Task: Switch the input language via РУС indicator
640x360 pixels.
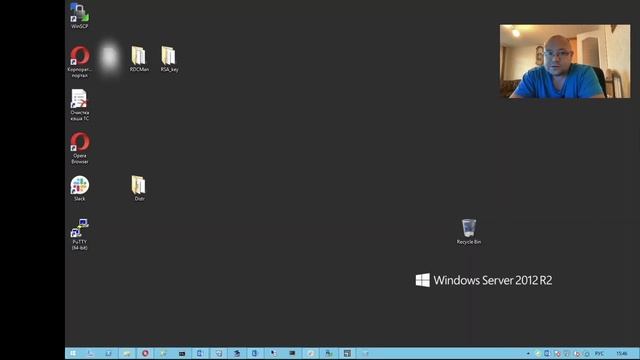Action: (x=599, y=353)
